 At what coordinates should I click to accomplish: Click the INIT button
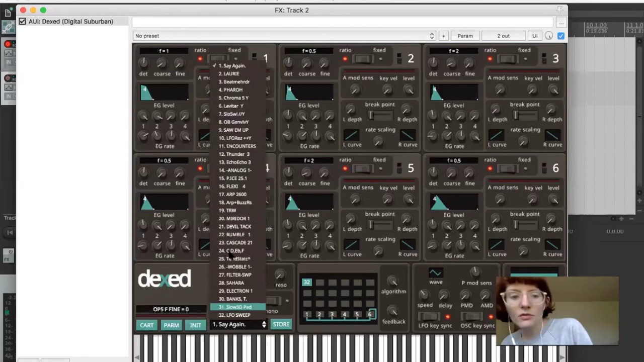coord(195,325)
